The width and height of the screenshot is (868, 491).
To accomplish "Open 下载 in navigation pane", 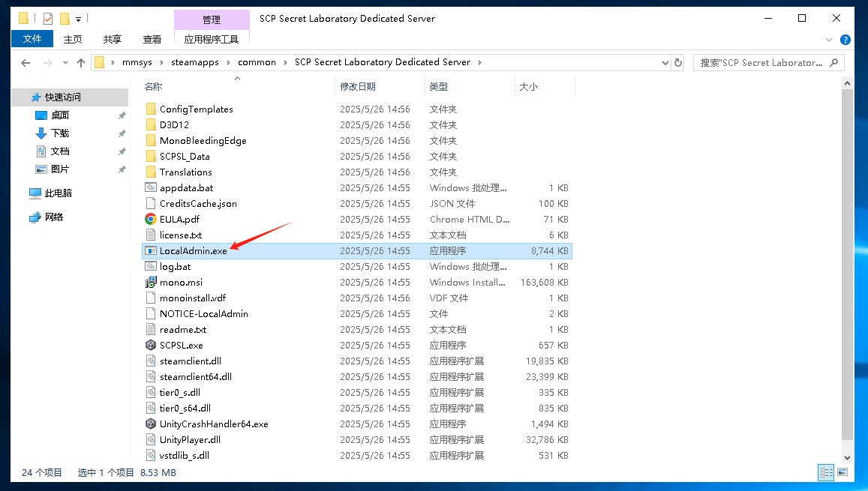I will click(60, 133).
